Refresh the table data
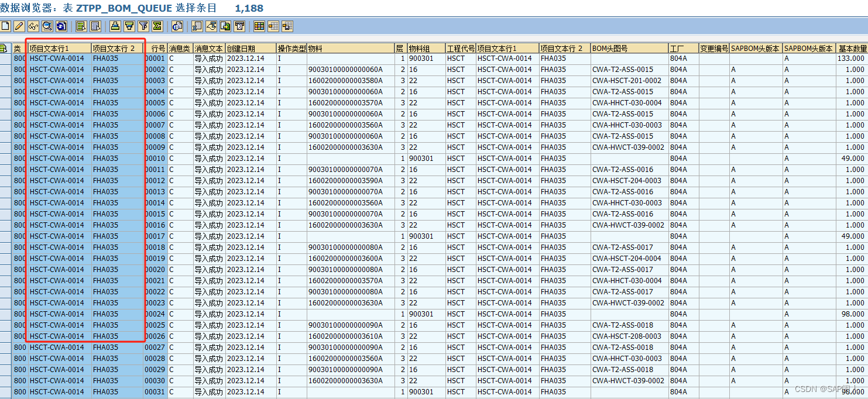 (x=61, y=26)
